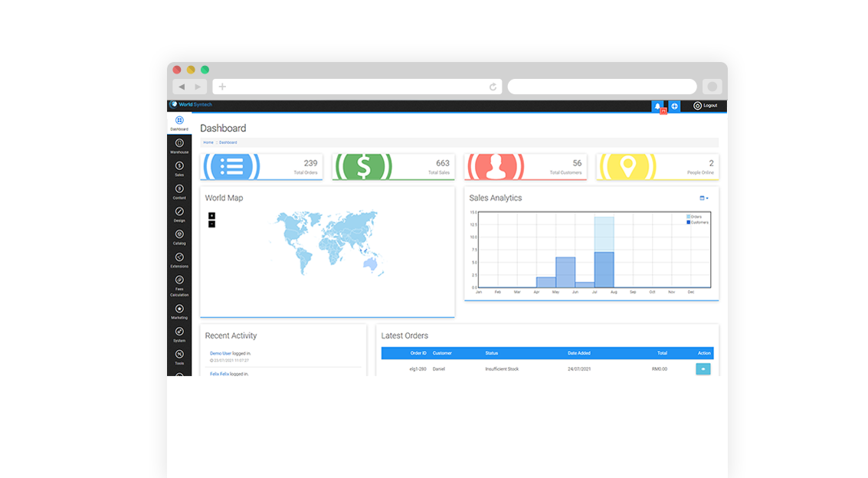Zoom out on the World Map
868x478 pixels.
(211, 224)
